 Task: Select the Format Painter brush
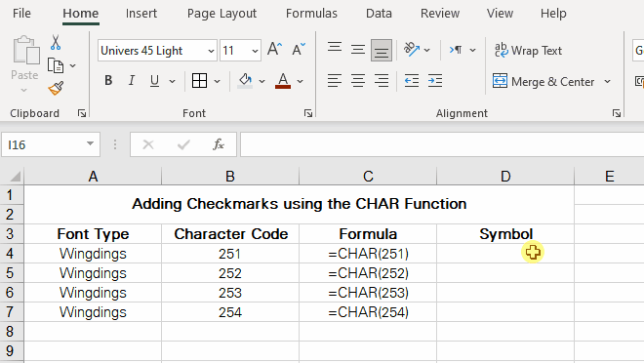point(56,88)
